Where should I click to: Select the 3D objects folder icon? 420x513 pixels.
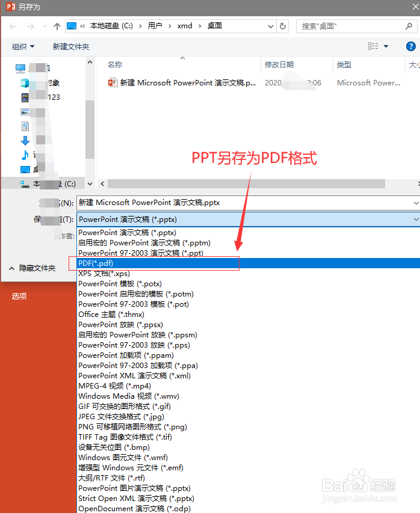pyautogui.click(x=25, y=83)
